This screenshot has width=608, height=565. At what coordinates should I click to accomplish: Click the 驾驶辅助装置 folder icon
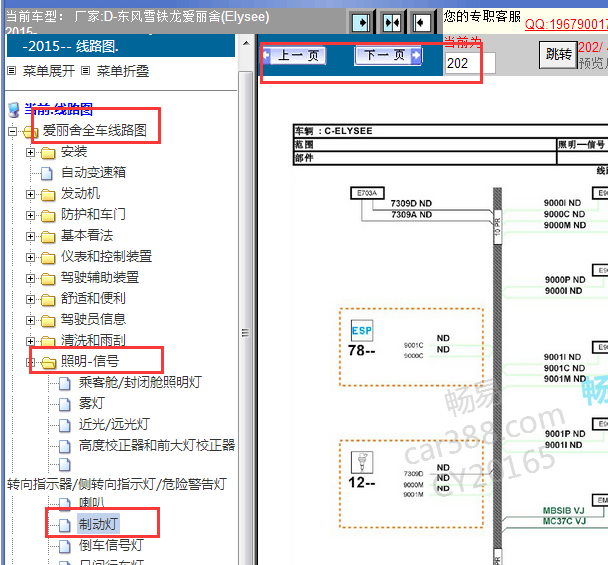48,278
